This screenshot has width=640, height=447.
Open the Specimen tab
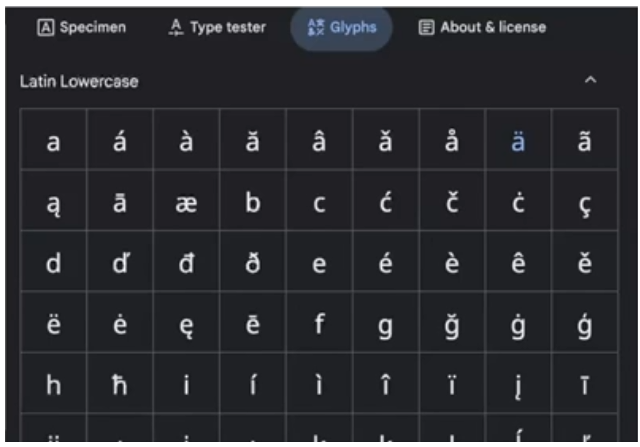click(x=82, y=27)
